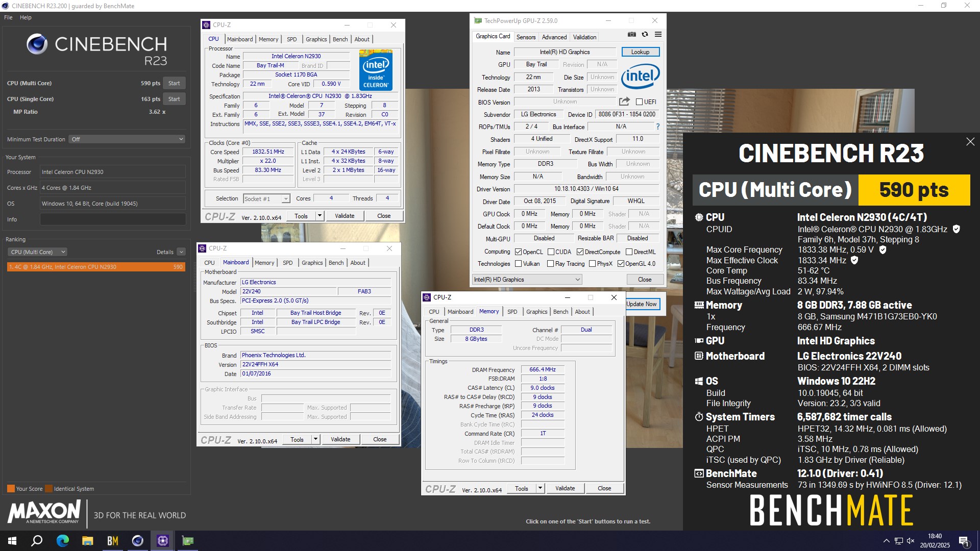Toggle the Vulkan checkbox
The image size is (980, 551).
[519, 264]
